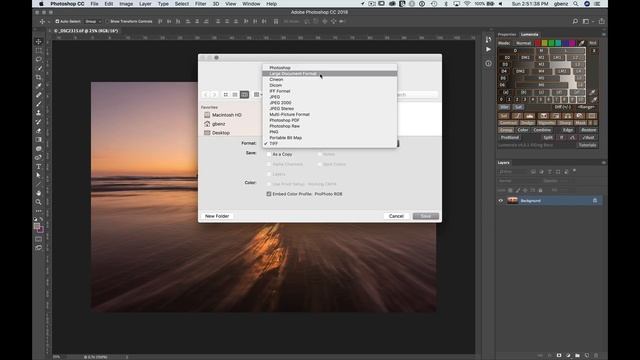Click the green color swatch in Lumenzia
The width and height of the screenshot is (640, 360).
[551, 43]
